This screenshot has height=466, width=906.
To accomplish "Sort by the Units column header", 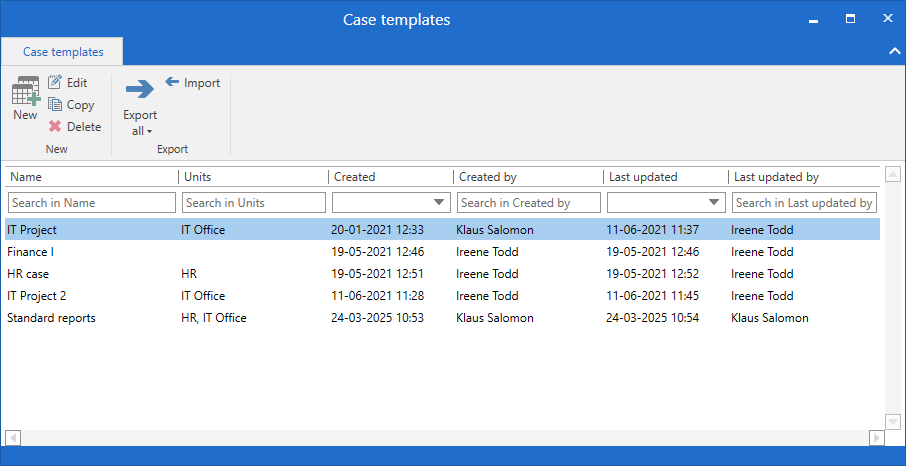I will (198, 177).
